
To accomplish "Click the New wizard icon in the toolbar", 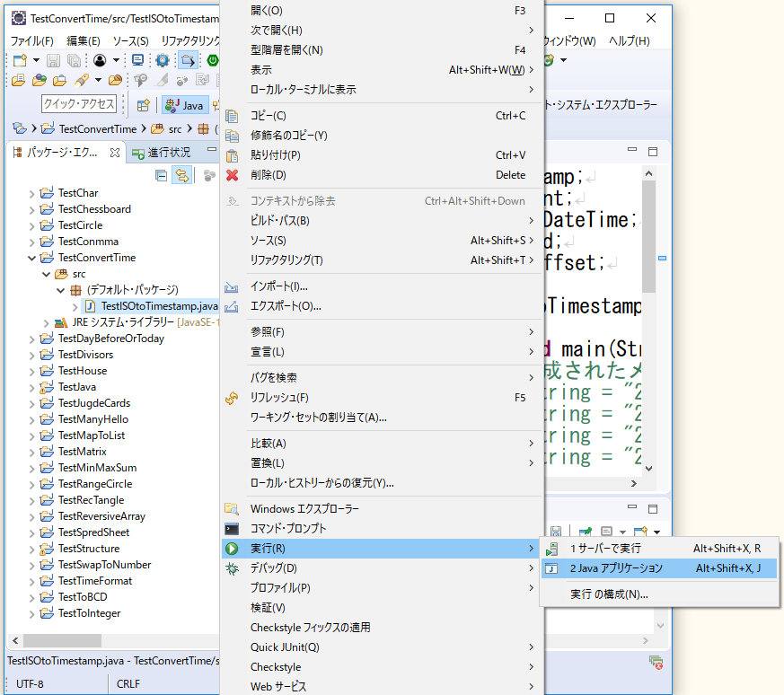I will [20, 59].
